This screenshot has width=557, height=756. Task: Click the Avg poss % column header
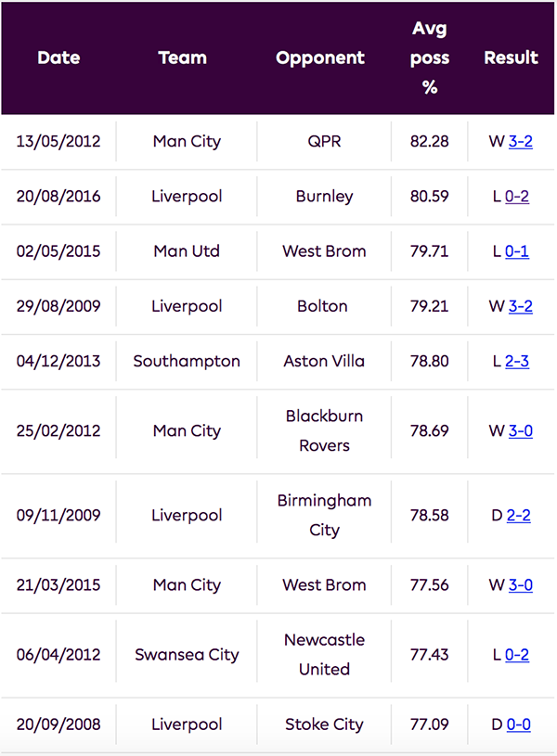[430, 58]
